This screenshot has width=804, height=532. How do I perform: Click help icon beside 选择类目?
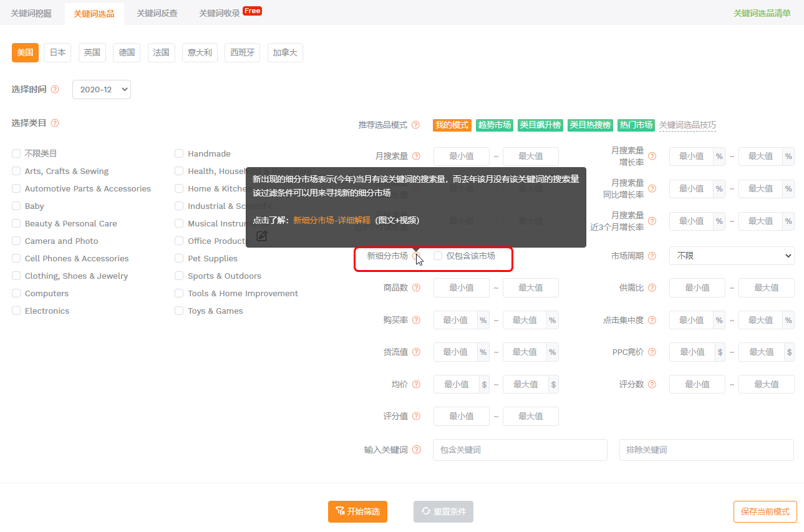coord(55,123)
